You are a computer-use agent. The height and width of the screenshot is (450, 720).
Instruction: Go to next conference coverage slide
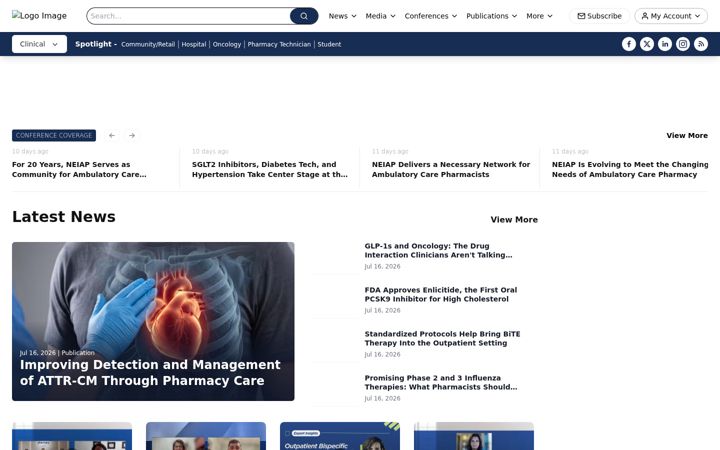(x=132, y=135)
